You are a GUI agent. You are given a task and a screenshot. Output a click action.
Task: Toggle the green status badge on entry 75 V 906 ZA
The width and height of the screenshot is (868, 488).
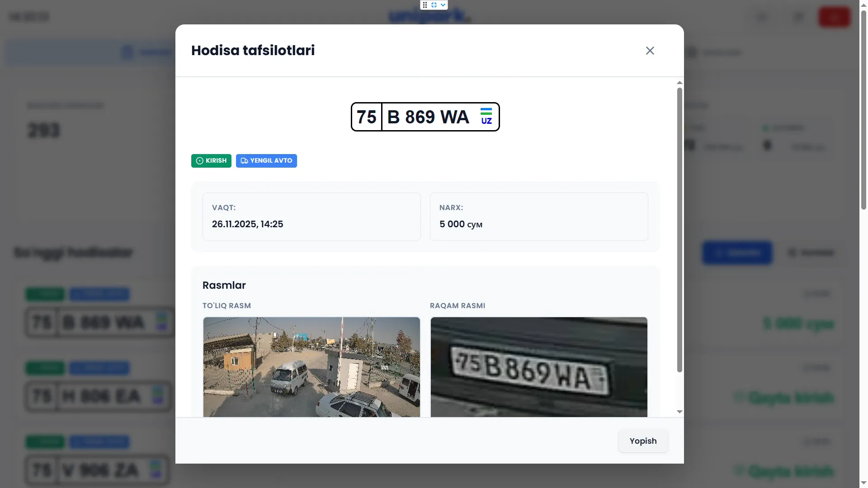tap(45, 442)
